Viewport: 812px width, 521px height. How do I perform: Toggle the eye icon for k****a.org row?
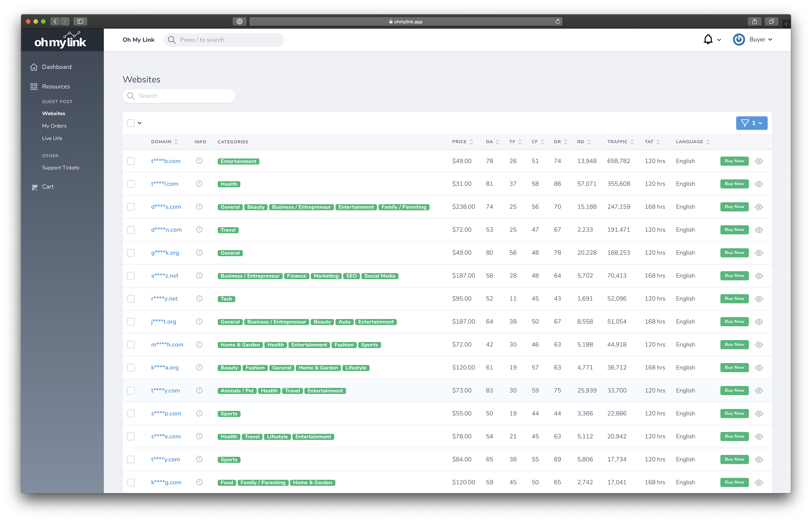click(x=759, y=368)
